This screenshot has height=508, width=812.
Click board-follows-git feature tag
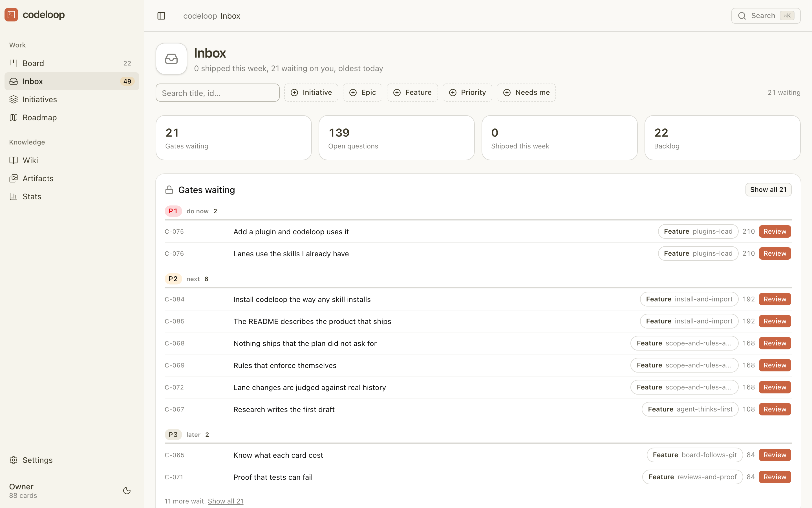point(695,455)
